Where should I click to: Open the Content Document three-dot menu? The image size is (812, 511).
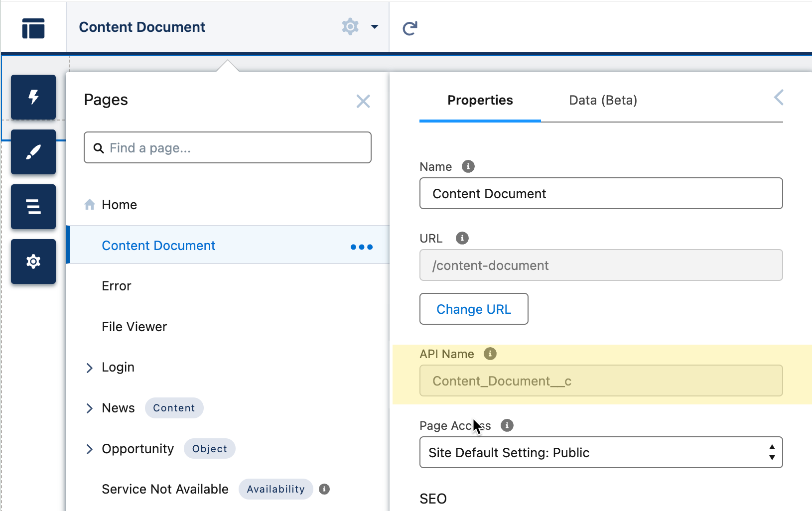pos(361,247)
